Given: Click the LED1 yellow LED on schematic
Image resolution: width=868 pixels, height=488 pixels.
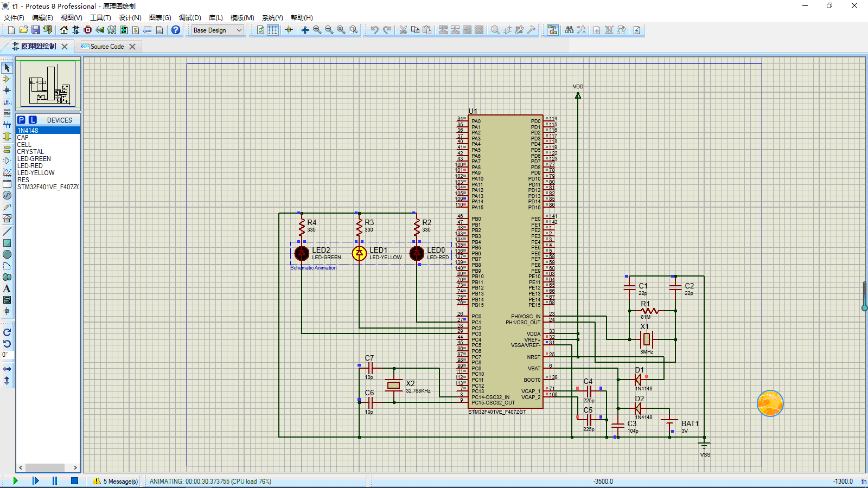Looking at the screenshot, I should click(359, 253).
